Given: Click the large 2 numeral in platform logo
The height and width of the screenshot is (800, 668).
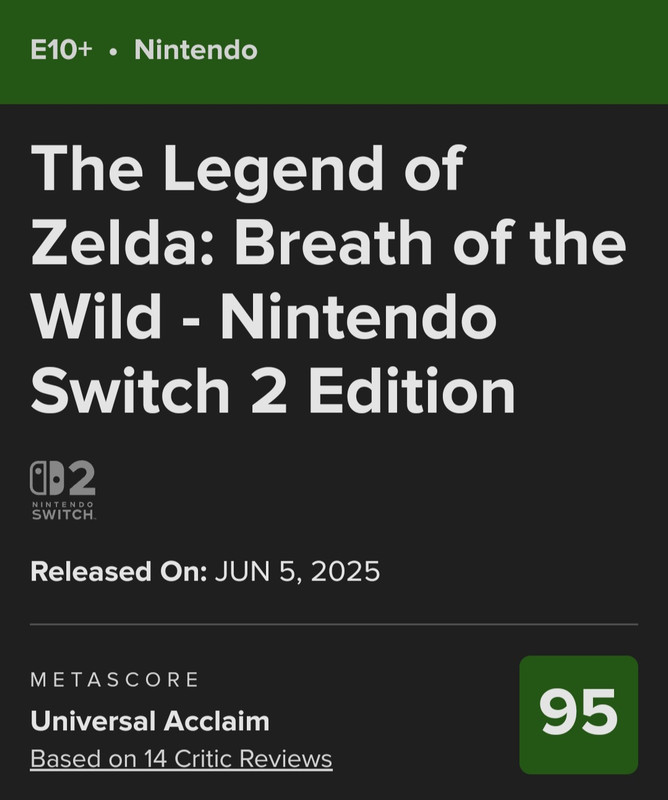Looking at the screenshot, I should pos(81,479).
